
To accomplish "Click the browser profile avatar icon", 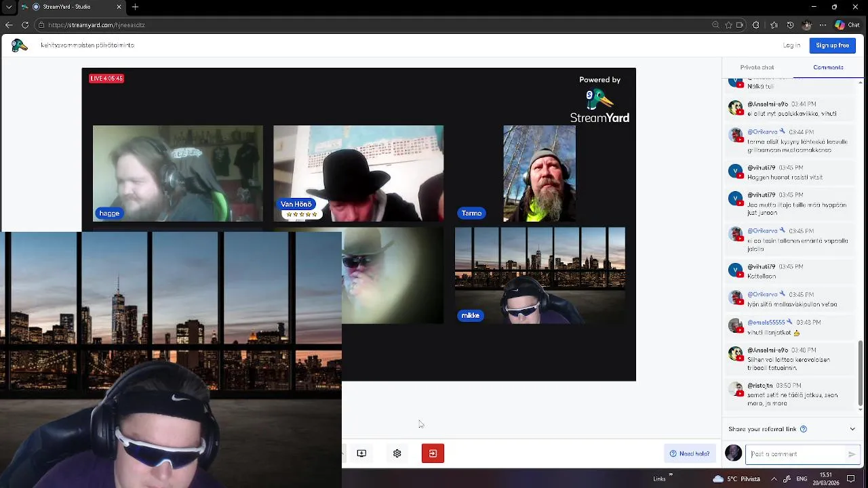I will click(806, 25).
